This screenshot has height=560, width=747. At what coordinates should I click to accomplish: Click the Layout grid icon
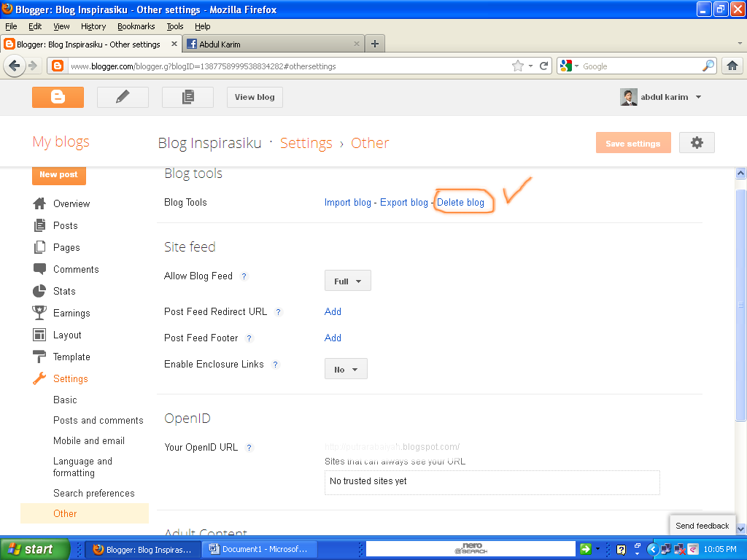point(39,335)
